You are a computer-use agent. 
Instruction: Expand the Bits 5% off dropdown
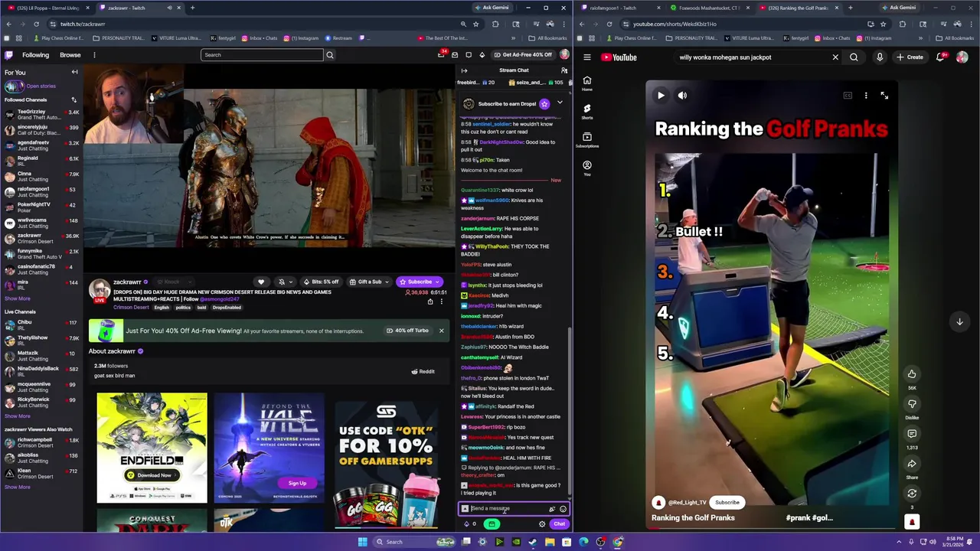[322, 282]
